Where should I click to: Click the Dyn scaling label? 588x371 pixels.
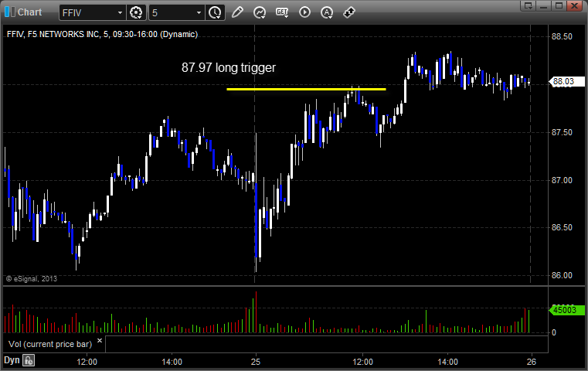point(12,360)
